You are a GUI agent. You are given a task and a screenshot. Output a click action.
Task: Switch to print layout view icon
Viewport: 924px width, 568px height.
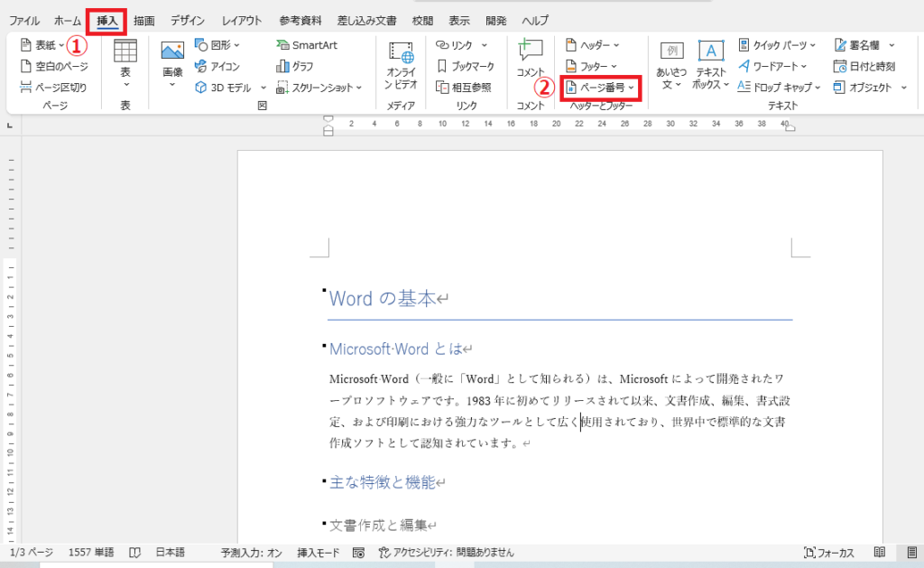(911, 553)
